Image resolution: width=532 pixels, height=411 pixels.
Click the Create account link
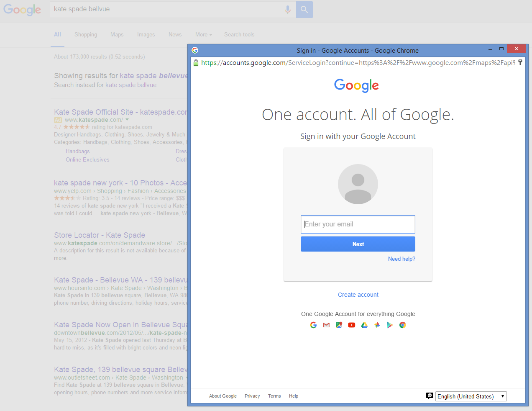[358, 295]
